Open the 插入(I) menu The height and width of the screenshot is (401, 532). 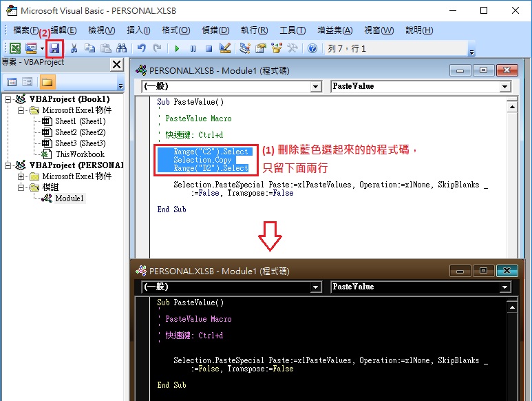pyautogui.click(x=138, y=30)
